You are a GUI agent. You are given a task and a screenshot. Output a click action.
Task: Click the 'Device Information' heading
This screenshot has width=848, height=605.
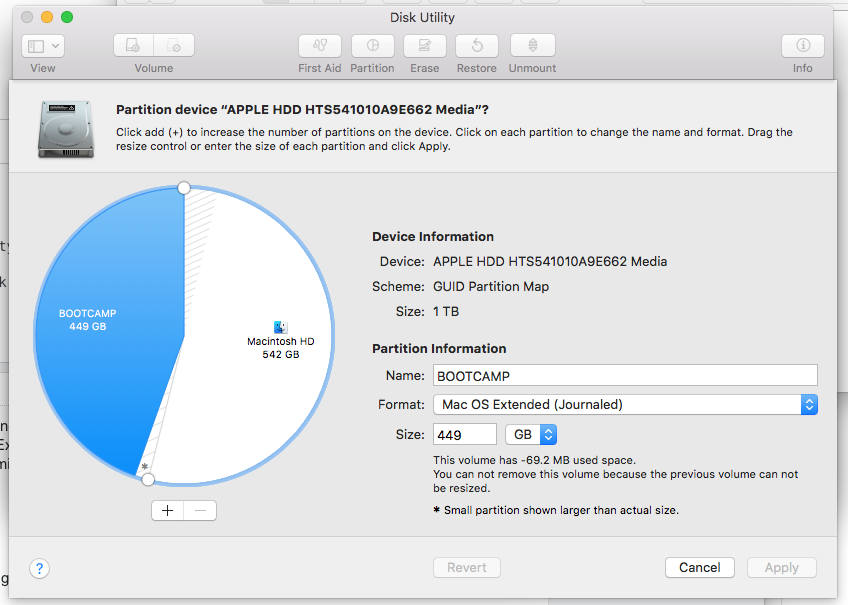coord(433,237)
